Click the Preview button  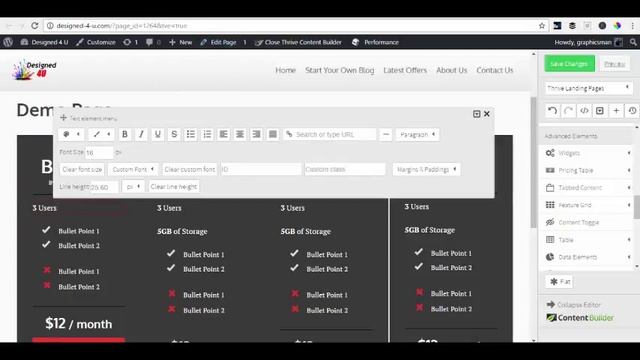[x=615, y=64]
